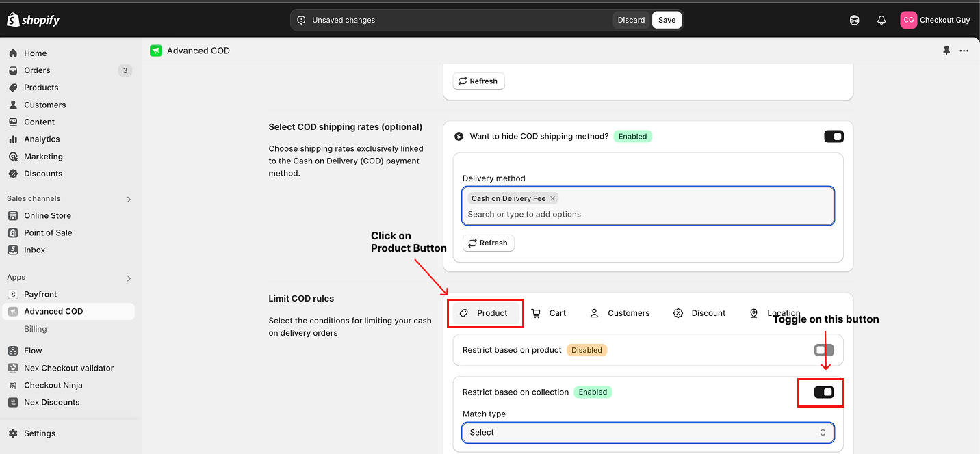Toggle off hide COD shipping method switch
Screen dimensions: 980x454
(x=834, y=137)
